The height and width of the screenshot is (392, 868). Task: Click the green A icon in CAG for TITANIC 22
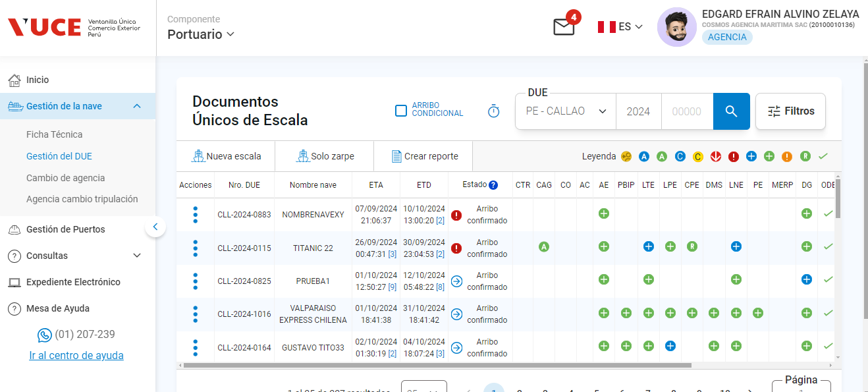pos(543,246)
